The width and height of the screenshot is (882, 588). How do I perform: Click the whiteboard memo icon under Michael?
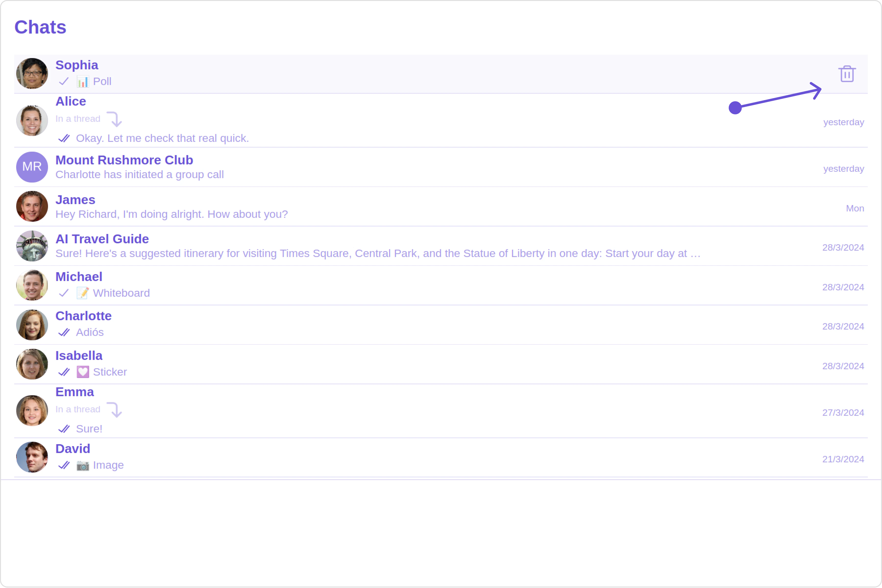pyautogui.click(x=83, y=293)
